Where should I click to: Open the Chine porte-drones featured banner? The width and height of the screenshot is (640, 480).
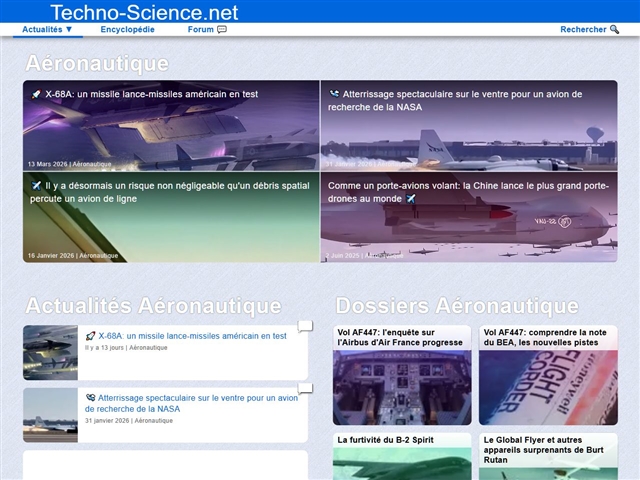coord(469,217)
